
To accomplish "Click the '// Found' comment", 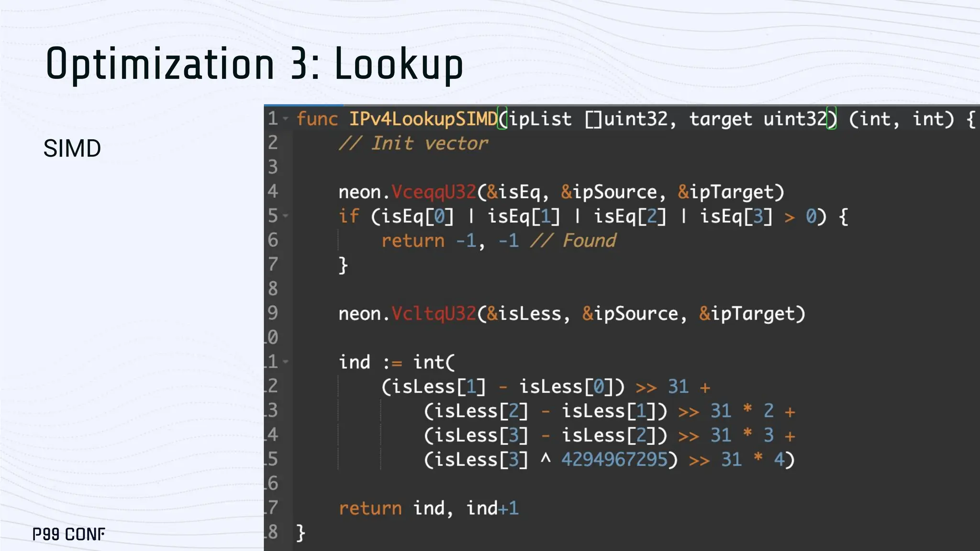I will (x=573, y=241).
